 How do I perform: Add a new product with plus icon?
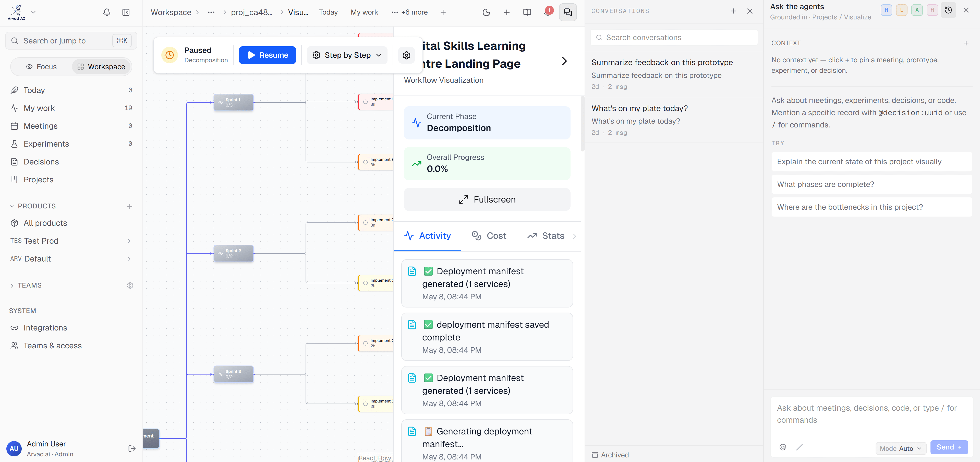point(129,206)
